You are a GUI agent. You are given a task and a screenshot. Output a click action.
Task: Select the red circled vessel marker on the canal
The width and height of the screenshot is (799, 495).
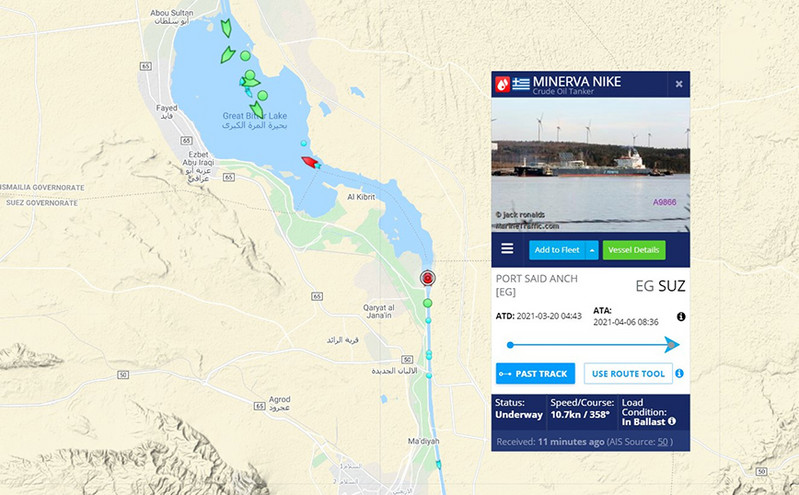point(428,278)
